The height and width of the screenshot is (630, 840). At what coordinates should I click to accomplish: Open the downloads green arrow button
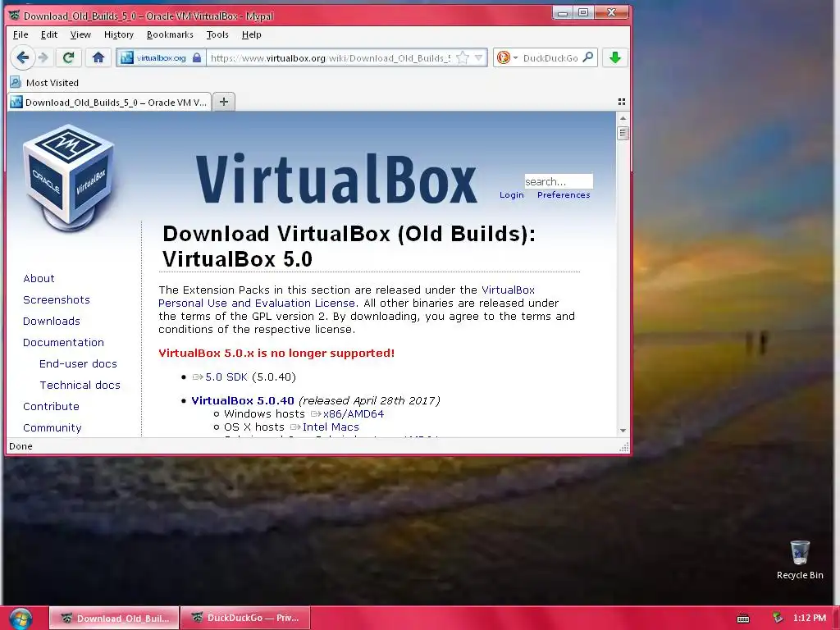pyautogui.click(x=615, y=57)
